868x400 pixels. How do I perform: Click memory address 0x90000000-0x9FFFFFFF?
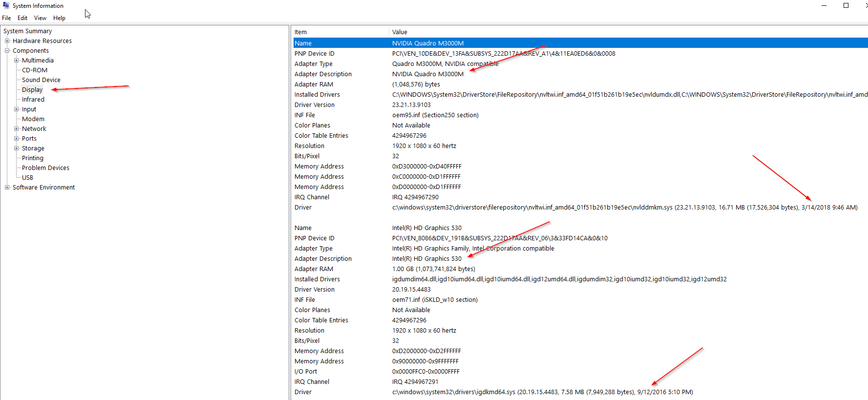coord(425,361)
